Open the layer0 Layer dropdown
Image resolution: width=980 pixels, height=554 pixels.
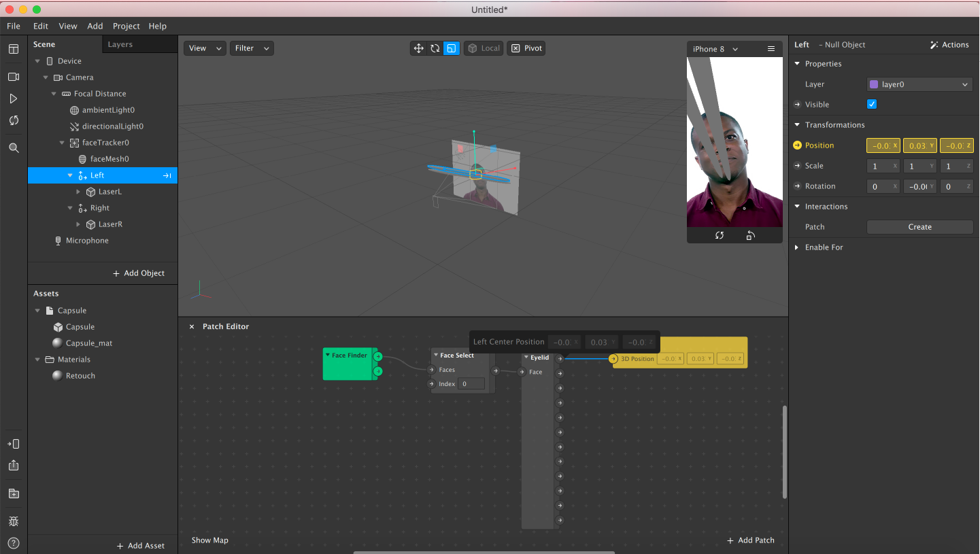click(919, 84)
